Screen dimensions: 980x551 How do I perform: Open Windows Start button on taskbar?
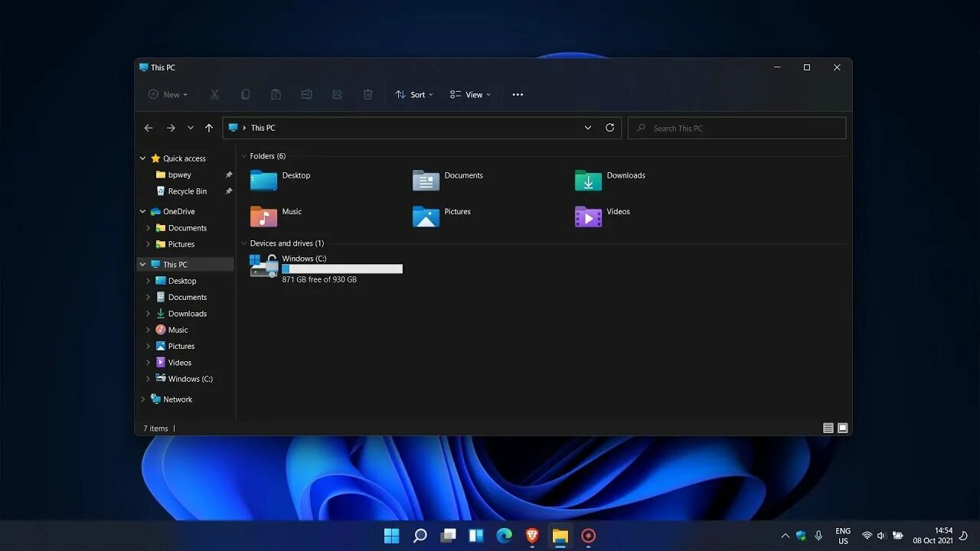(391, 536)
